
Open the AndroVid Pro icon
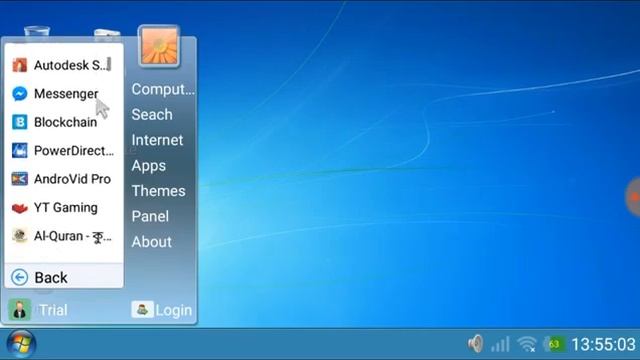(x=20, y=179)
